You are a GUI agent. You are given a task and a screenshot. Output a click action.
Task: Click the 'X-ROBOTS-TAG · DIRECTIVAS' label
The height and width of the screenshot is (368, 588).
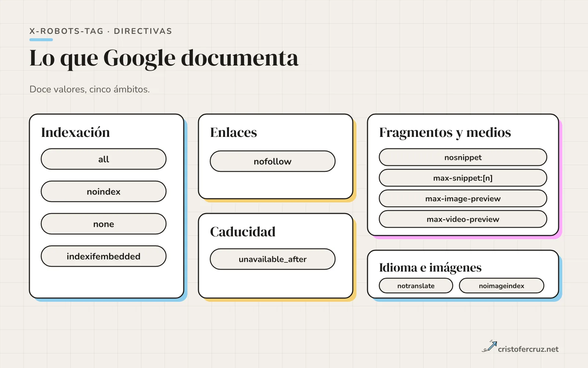tap(101, 31)
